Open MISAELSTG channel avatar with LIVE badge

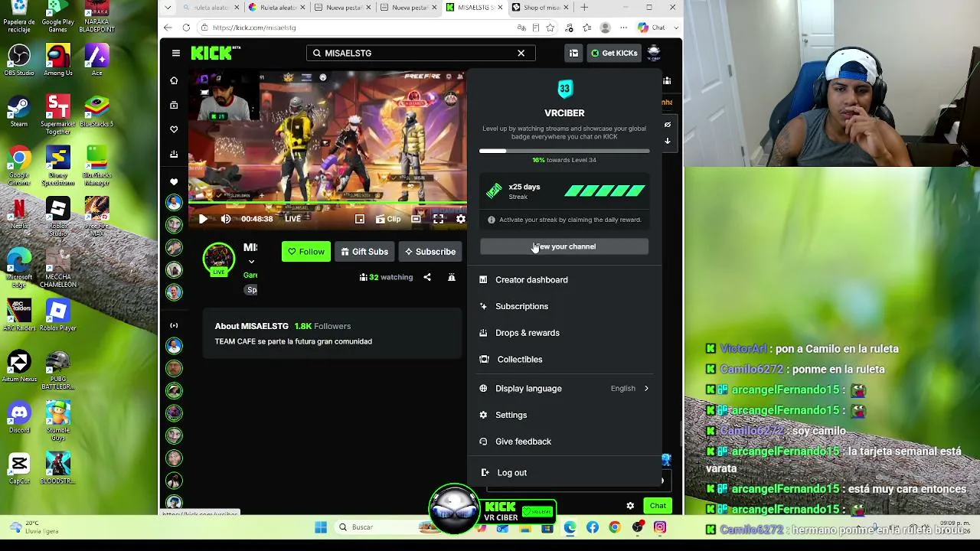(x=219, y=259)
